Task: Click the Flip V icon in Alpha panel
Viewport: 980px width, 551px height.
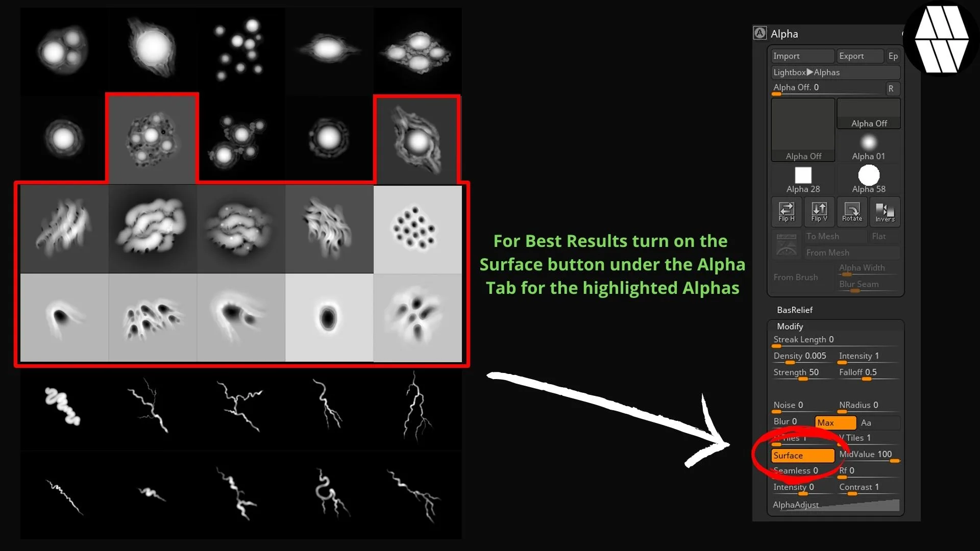Action: (819, 211)
